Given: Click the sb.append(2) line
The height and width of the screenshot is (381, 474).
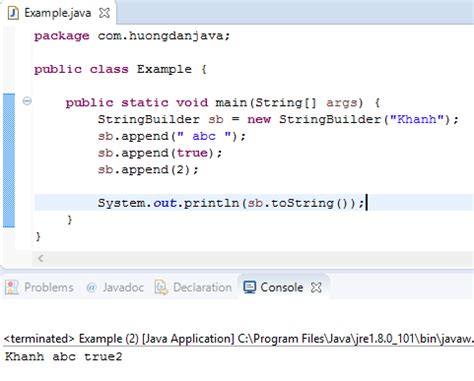Looking at the screenshot, I should pyautogui.click(x=148, y=169).
